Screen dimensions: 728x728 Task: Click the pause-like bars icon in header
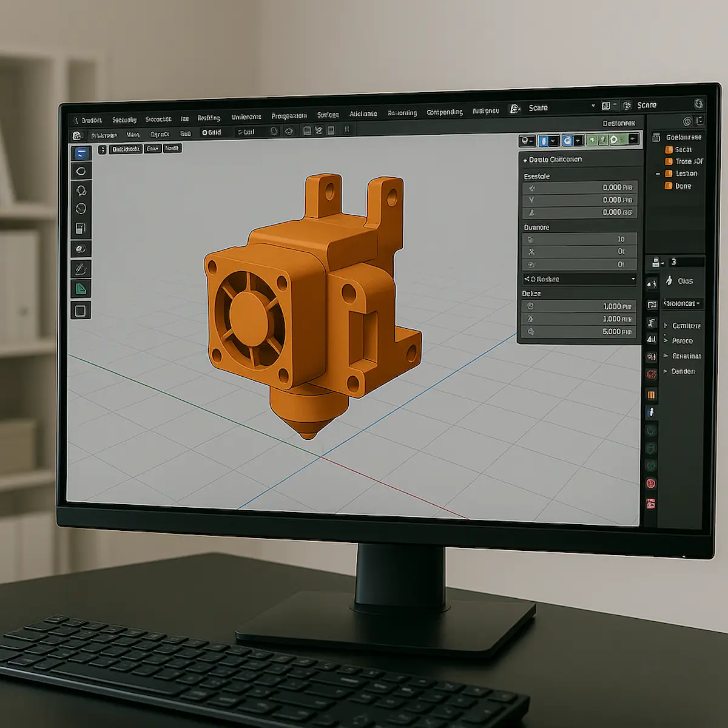[x=347, y=129]
